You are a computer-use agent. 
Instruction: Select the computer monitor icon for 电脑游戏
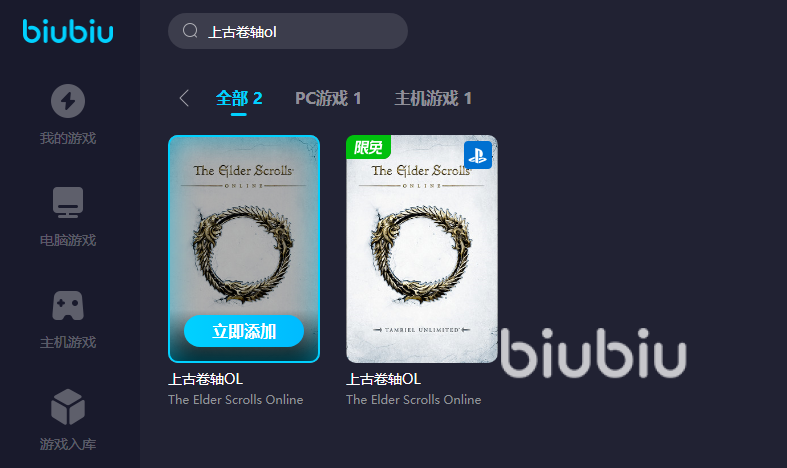point(68,202)
